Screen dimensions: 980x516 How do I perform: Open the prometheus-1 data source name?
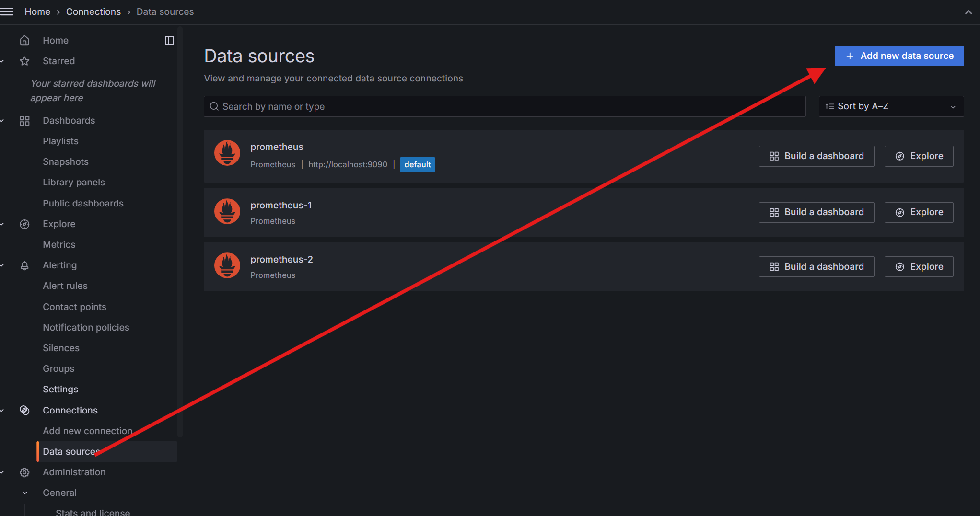pyautogui.click(x=281, y=205)
